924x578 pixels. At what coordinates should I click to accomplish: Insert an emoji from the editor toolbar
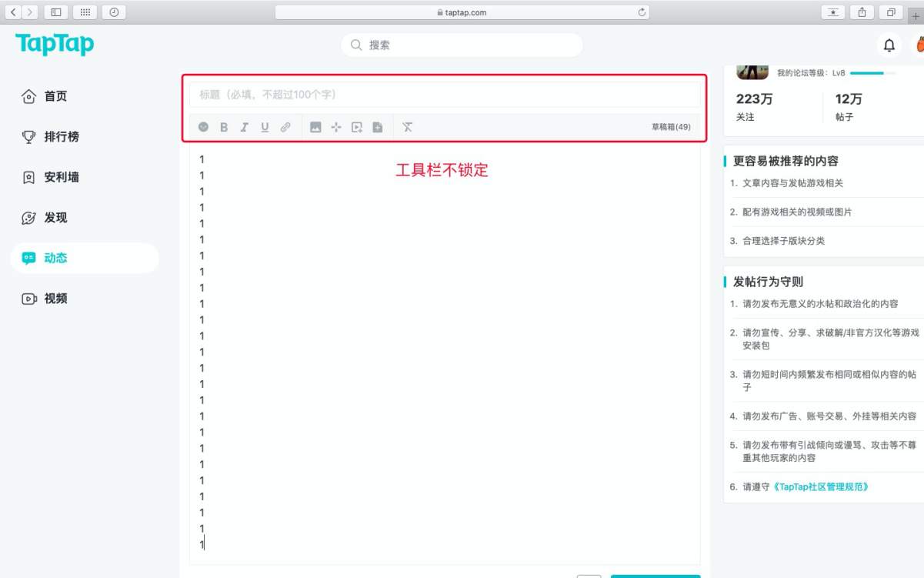pyautogui.click(x=203, y=127)
